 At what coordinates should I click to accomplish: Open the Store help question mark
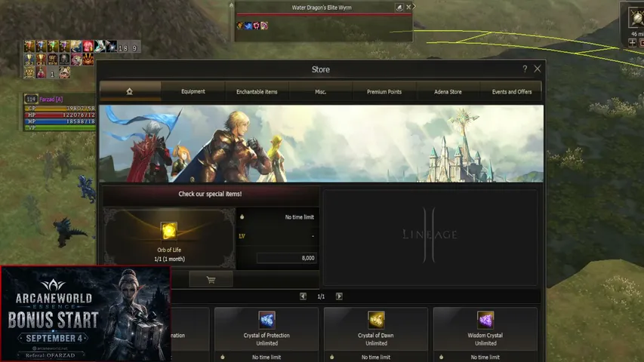(x=525, y=69)
